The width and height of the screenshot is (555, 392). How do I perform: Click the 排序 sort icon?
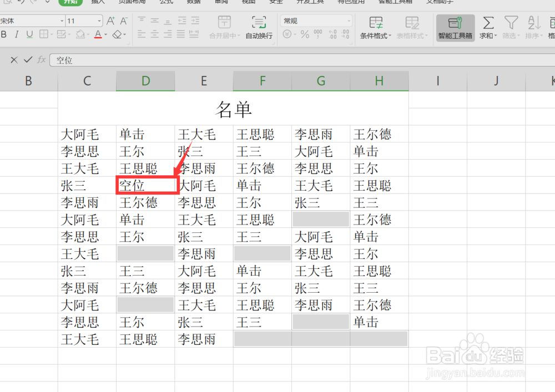(534, 23)
